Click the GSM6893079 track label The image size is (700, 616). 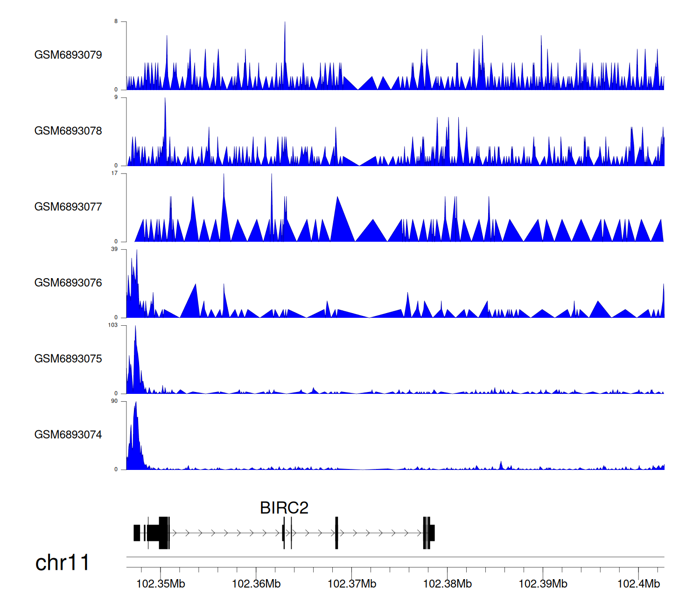pos(68,55)
